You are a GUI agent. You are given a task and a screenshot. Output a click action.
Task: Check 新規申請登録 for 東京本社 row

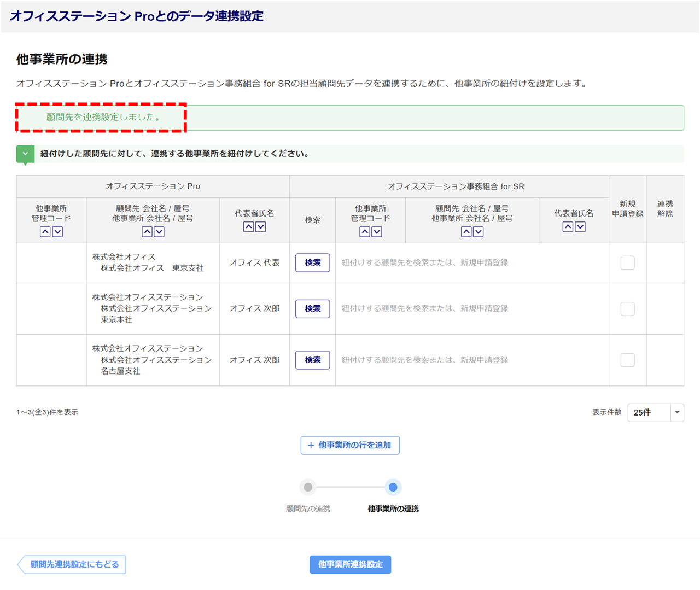(x=627, y=309)
